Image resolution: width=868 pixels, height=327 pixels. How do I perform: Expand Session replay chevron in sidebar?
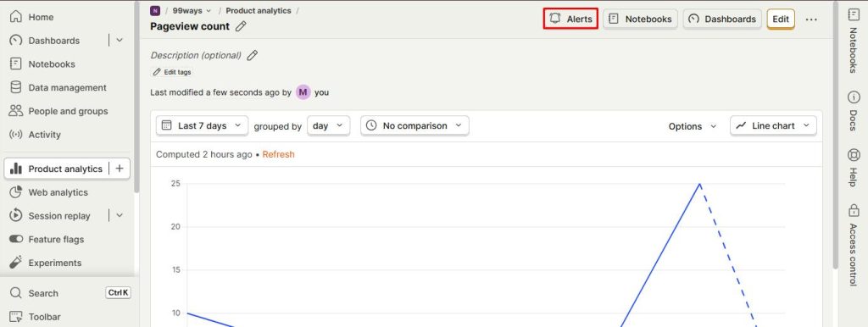click(x=120, y=216)
